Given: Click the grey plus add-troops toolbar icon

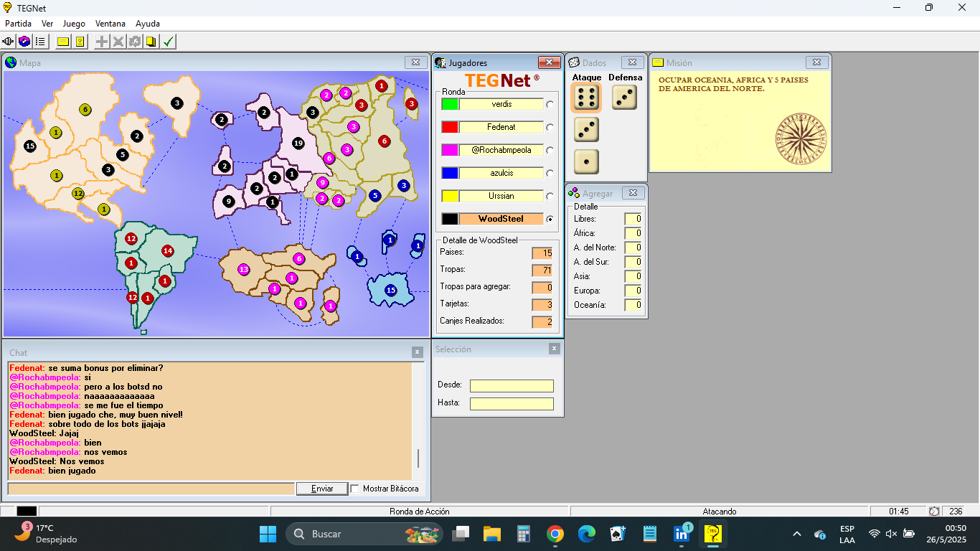Looking at the screenshot, I should (103, 42).
